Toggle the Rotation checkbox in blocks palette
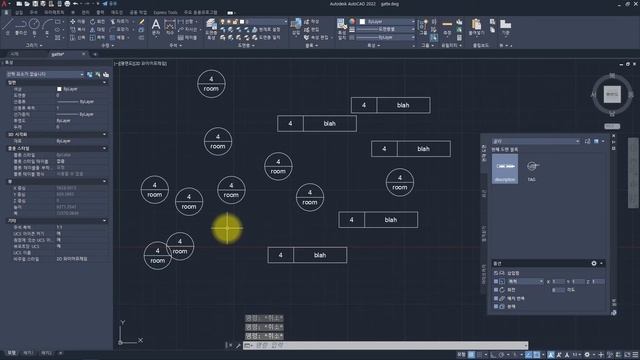This screenshot has width=640, height=360. [496, 290]
